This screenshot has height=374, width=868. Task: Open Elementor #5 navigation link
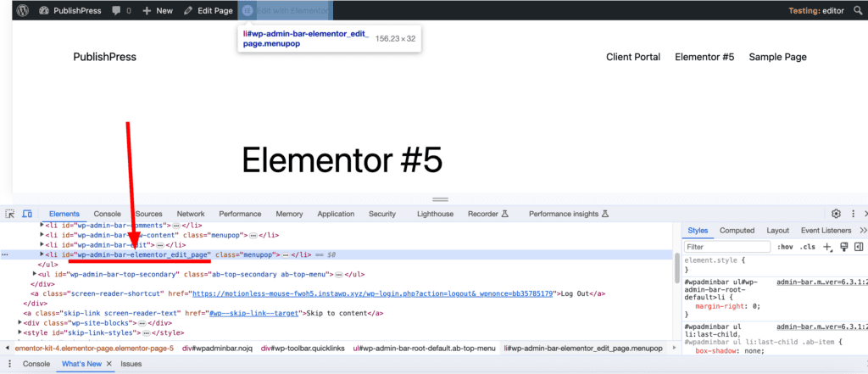(x=704, y=57)
